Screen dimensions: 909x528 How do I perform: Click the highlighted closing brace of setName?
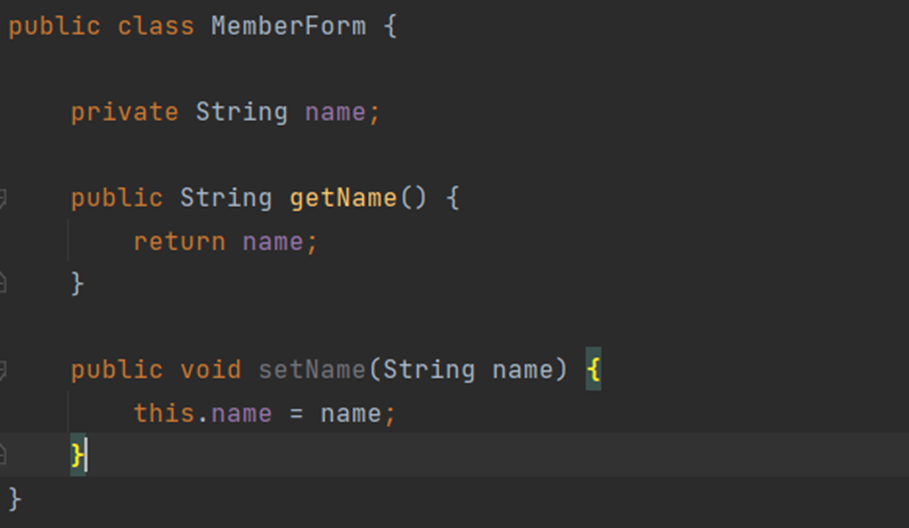pyautogui.click(x=77, y=455)
